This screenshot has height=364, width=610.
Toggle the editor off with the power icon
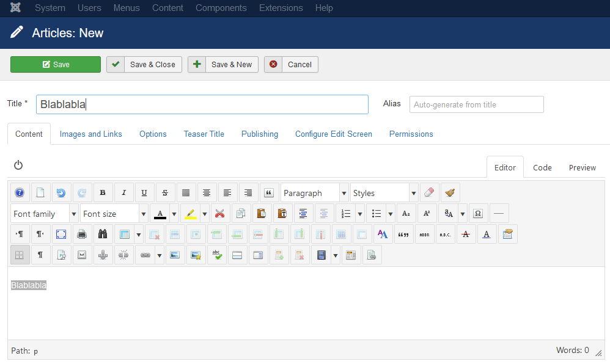[x=18, y=165]
